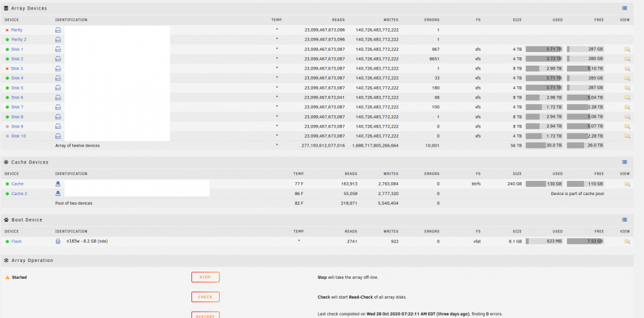Browse the Flash device via its view icon
Screen dimensions: 644x318
(627, 241)
